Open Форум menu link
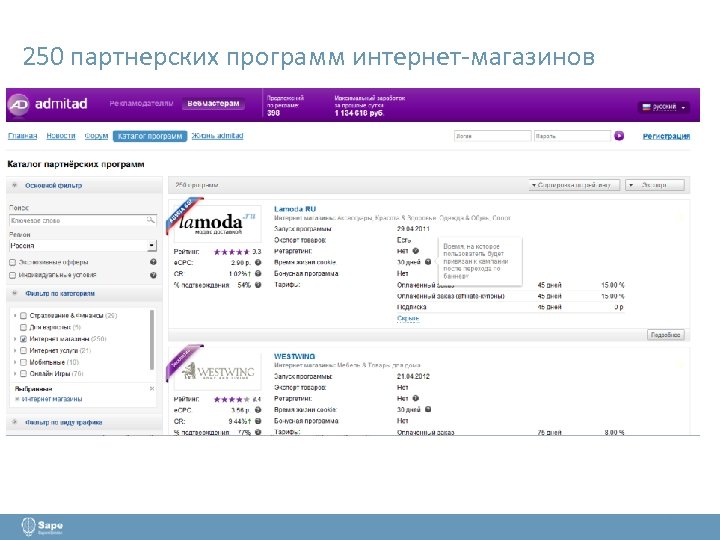This screenshot has width=720, height=540. tap(96, 136)
